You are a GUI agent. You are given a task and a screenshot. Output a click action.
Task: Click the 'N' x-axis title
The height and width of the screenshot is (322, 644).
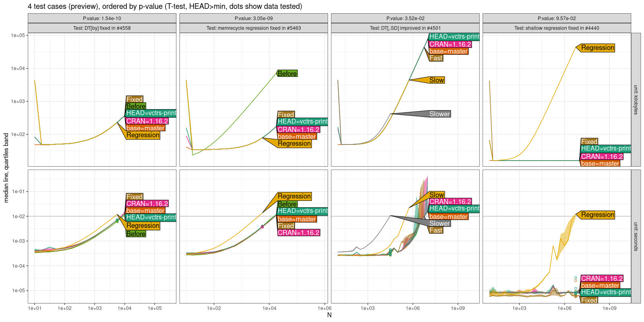click(x=329, y=315)
